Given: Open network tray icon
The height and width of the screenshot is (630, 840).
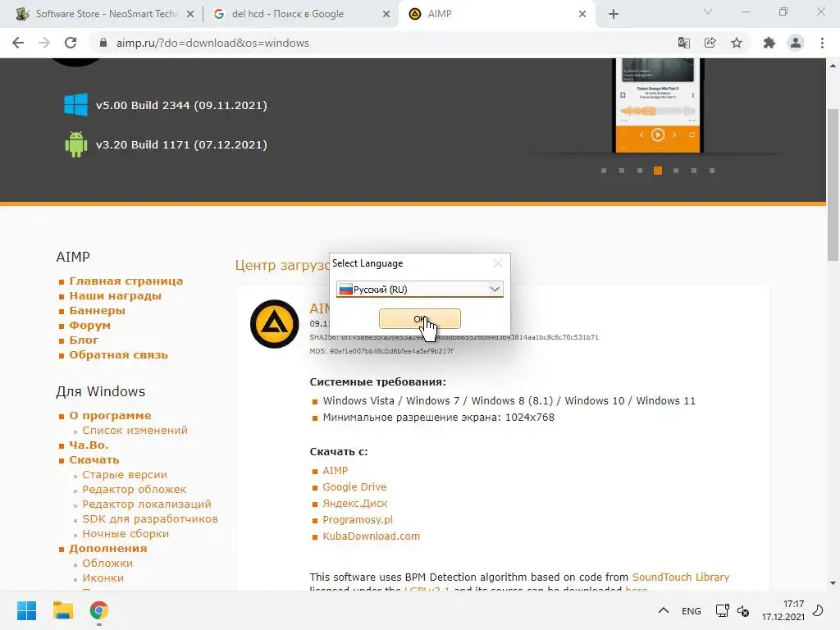Looking at the screenshot, I should [x=722, y=610].
